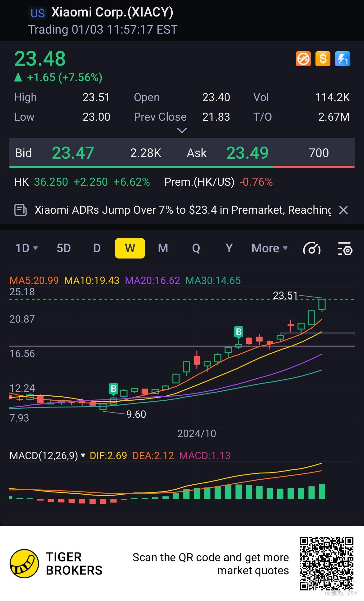Tap the T/O 2.67M value
The image size is (364, 601).
tap(334, 117)
